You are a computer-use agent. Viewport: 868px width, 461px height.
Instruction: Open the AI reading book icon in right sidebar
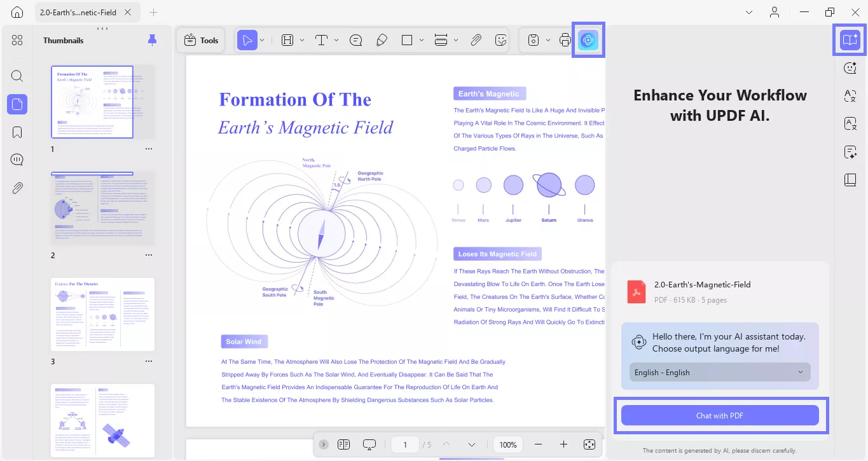coord(850,40)
